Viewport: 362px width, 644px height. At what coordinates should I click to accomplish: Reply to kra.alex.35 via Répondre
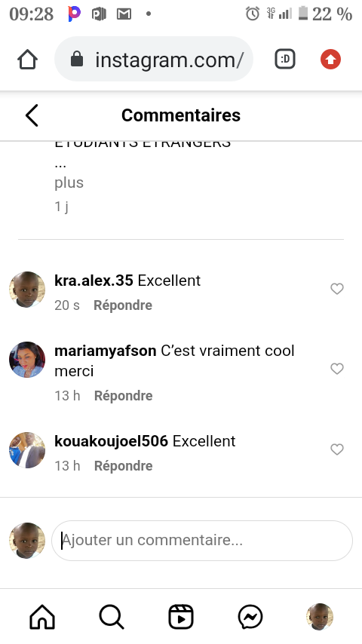click(123, 305)
